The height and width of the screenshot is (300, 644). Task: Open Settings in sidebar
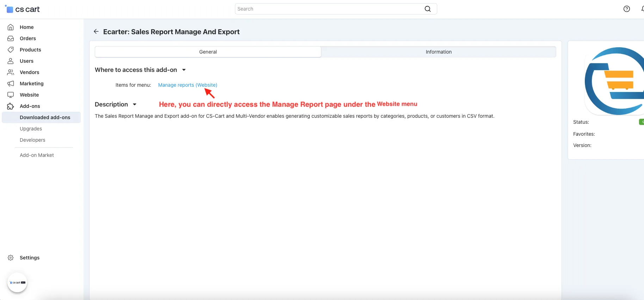point(30,258)
